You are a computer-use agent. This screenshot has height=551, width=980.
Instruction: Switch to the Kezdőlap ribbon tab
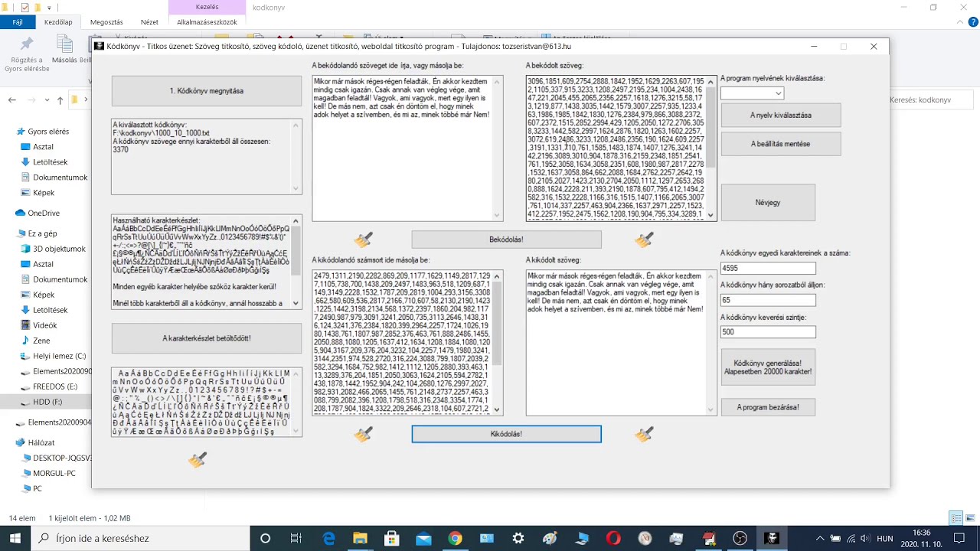pyautogui.click(x=58, y=22)
